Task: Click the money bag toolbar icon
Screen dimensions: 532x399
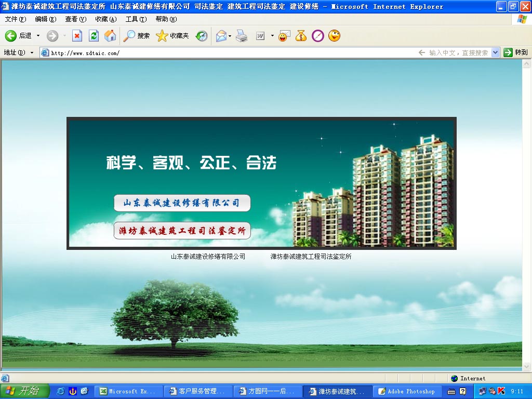Action: (x=301, y=36)
